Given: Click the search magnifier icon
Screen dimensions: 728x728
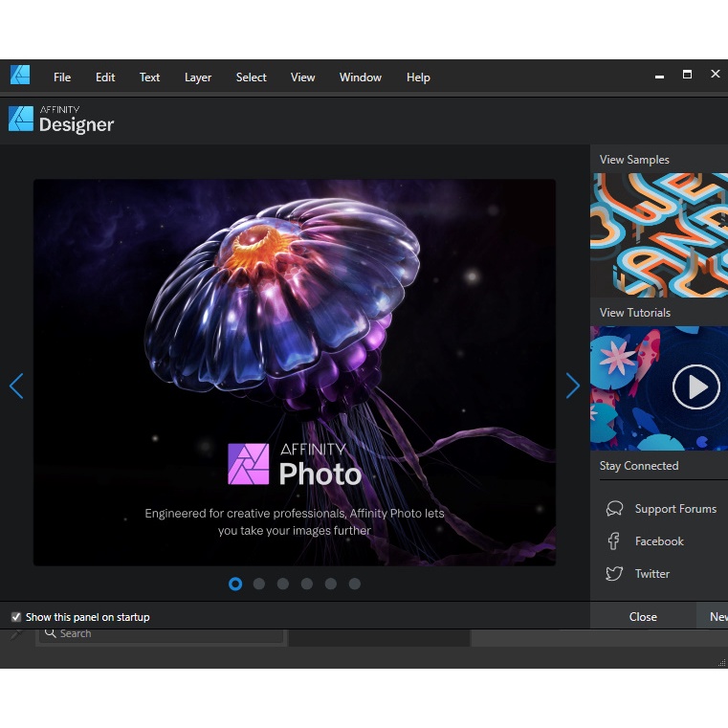Looking at the screenshot, I should point(51,633).
